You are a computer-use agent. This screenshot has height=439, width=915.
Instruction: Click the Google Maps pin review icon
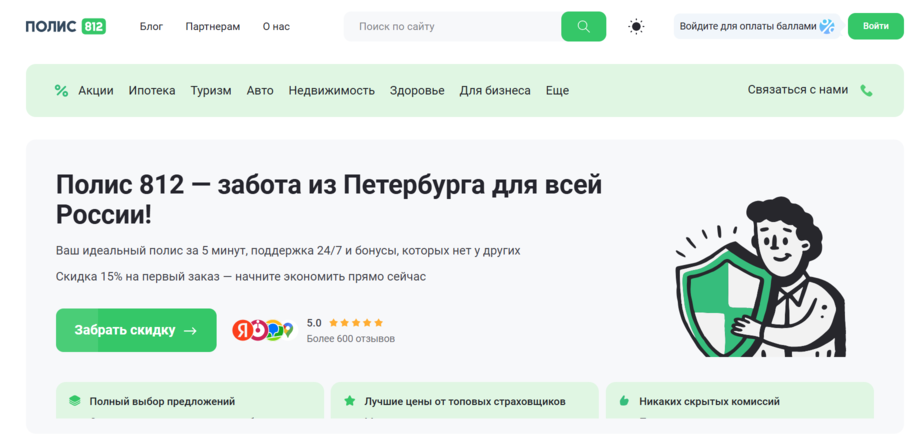[x=288, y=330]
